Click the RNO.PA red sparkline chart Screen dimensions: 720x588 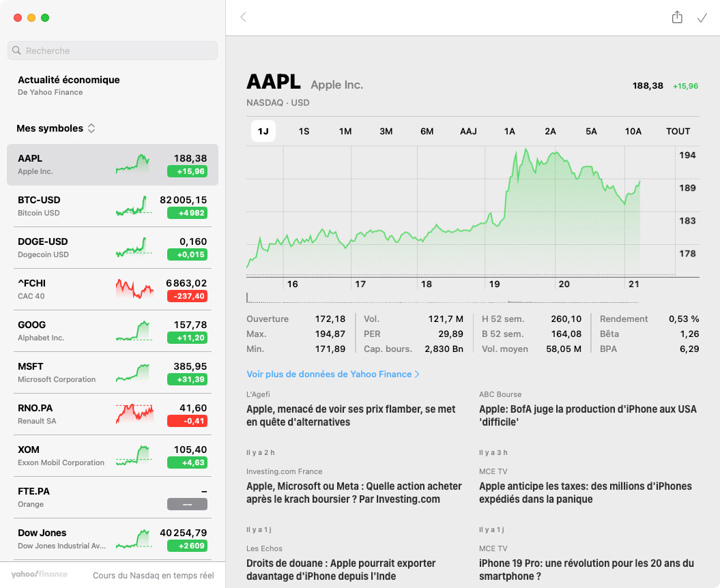pos(134,413)
